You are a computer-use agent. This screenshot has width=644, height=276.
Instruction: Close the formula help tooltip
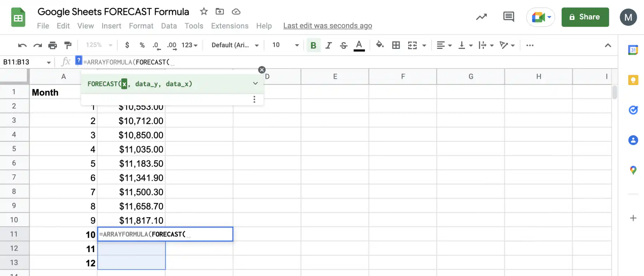coord(262,70)
